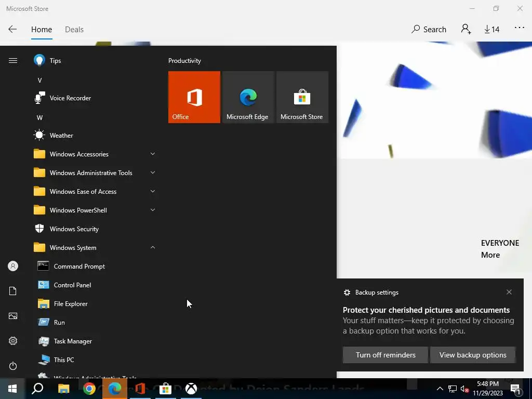Open the Run dialog entry

(95, 322)
